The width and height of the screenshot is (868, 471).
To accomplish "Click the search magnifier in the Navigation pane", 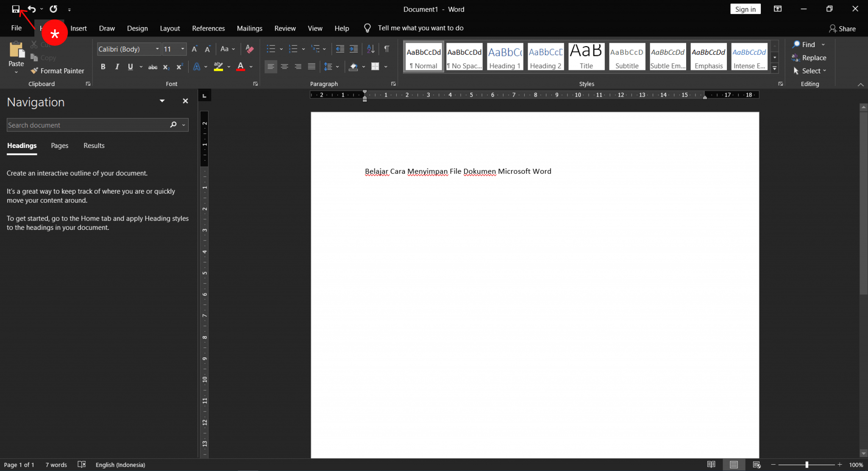I will pyautogui.click(x=173, y=125).
